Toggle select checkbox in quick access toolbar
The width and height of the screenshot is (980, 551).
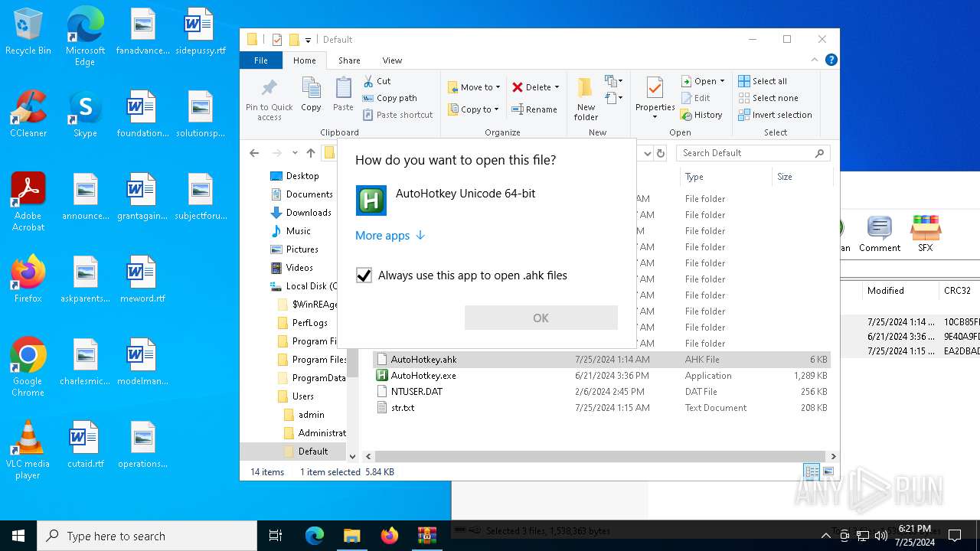277,40
